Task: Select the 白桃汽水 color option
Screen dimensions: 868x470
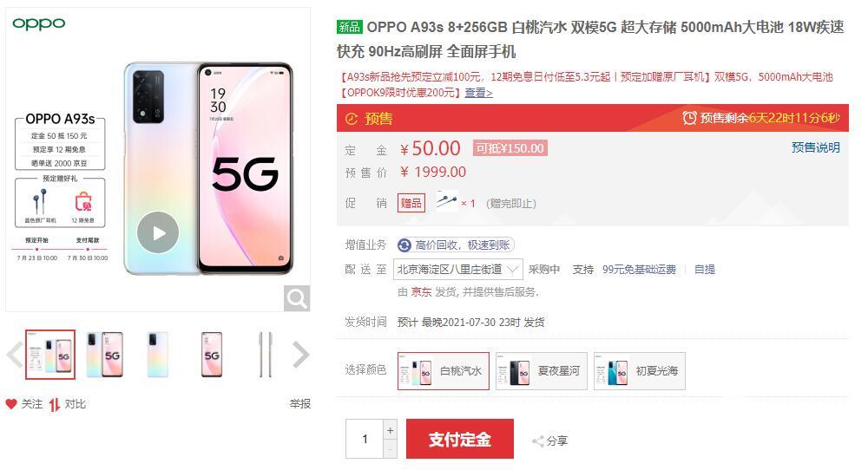Action: 444,371
